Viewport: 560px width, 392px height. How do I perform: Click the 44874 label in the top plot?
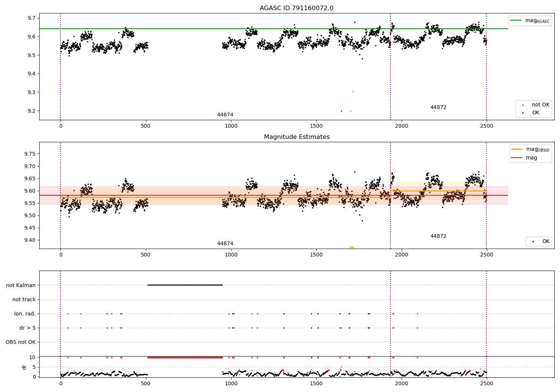pos(225,115)
